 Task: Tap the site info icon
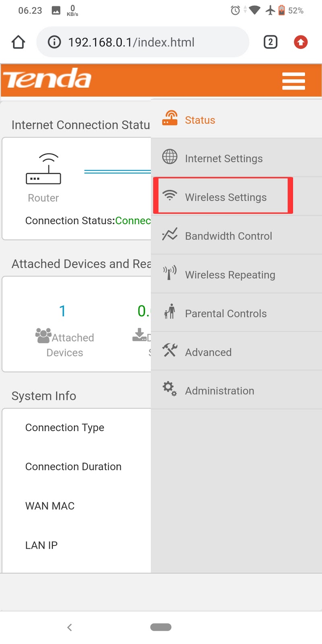[54, 42]
